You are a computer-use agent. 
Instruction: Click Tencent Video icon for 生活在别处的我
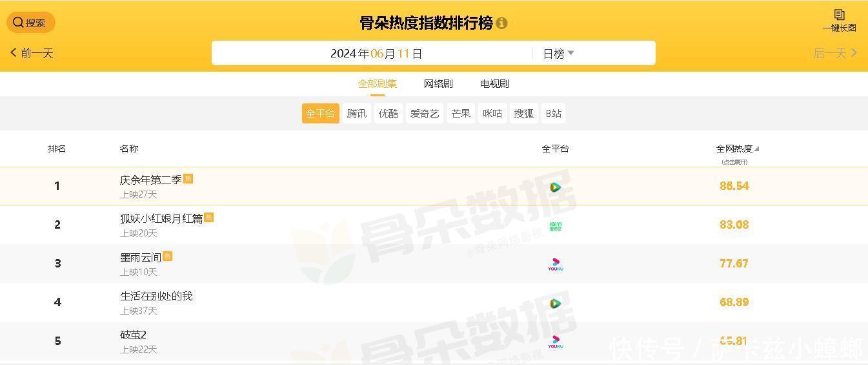click(555, 304)
